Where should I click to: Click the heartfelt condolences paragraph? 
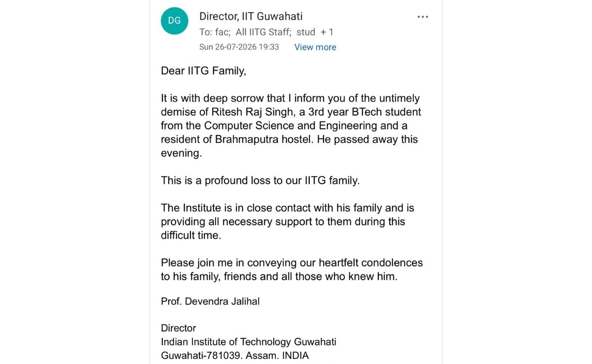coord(292,269)
